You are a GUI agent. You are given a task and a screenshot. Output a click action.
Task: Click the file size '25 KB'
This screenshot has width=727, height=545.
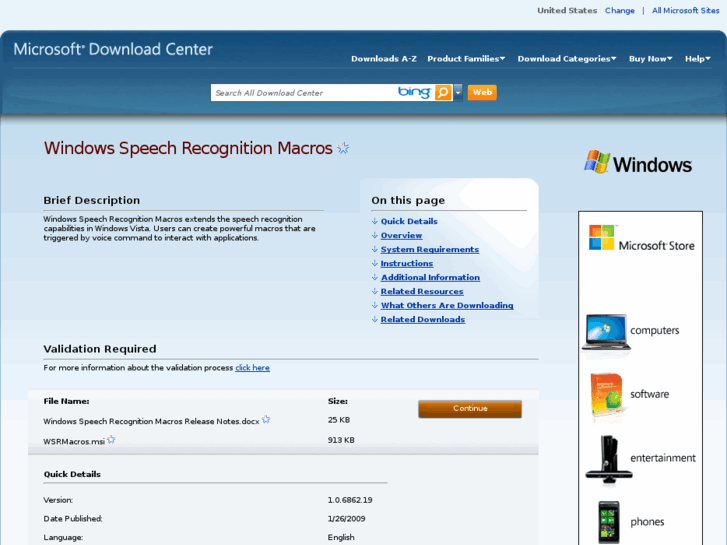pyautogui.click(x=339, y=420)
